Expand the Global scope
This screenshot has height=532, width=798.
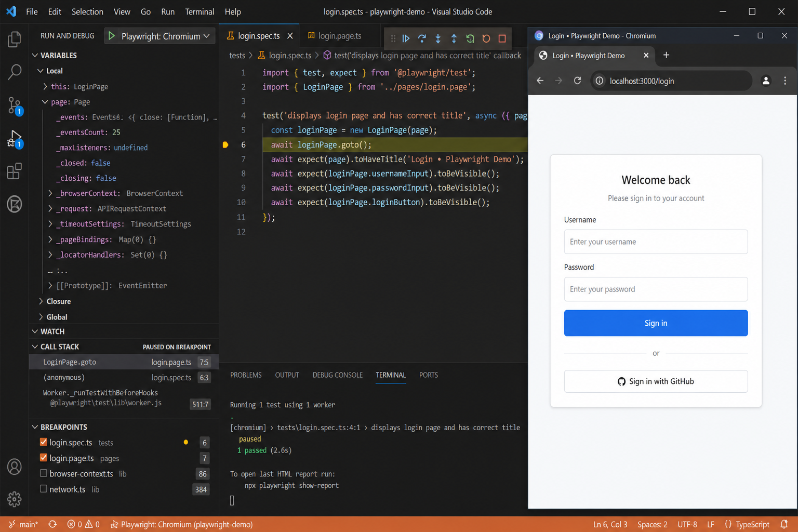41,317
